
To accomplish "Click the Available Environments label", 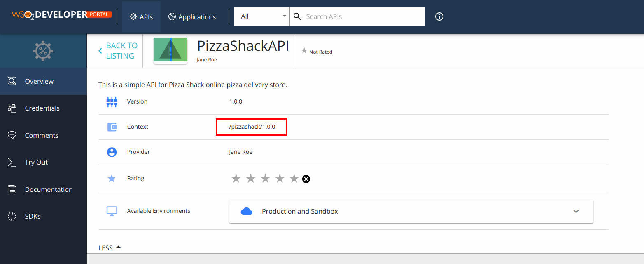I will (159, 211).
